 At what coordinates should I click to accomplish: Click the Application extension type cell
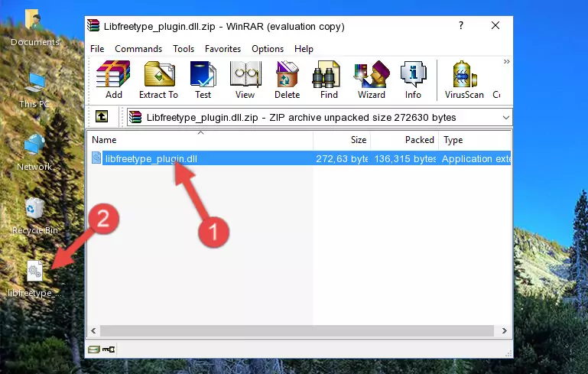point(476,158)
